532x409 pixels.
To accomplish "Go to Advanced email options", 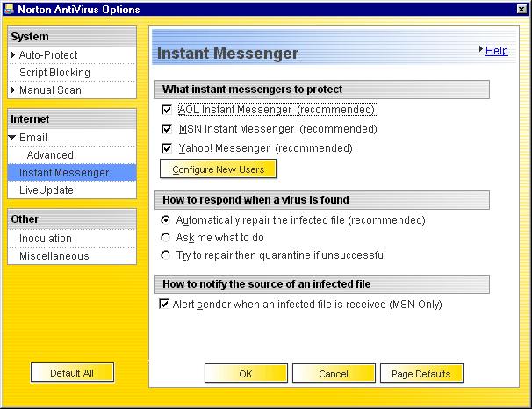I will (50, 155).
